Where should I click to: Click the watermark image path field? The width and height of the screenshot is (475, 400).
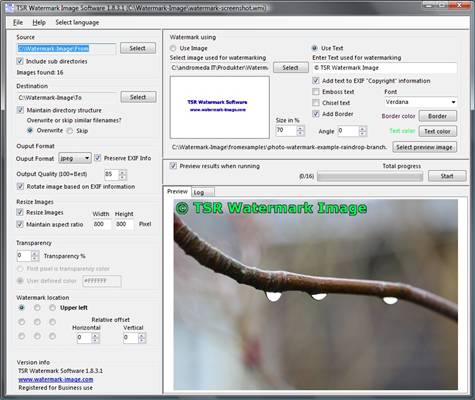coord(219,68)
